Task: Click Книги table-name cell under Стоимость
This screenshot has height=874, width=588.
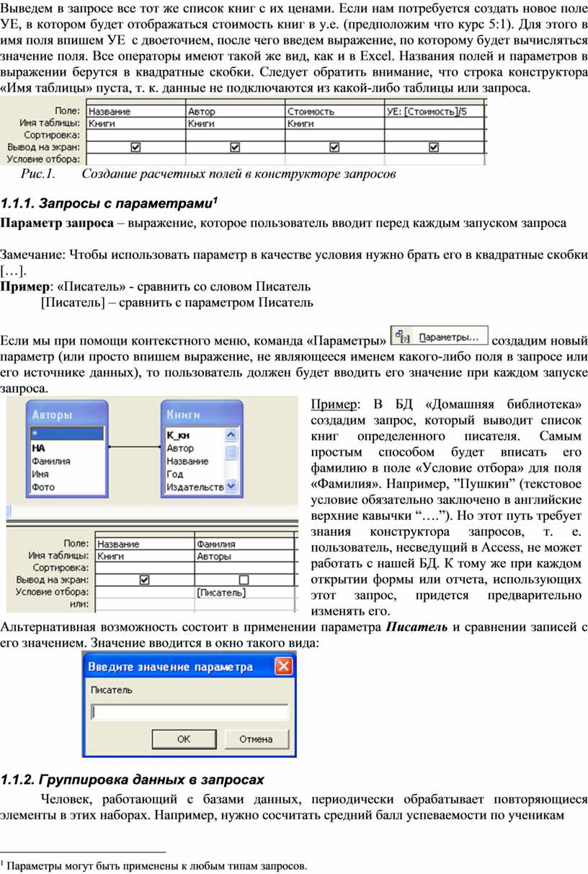Action: coord(335,123)
